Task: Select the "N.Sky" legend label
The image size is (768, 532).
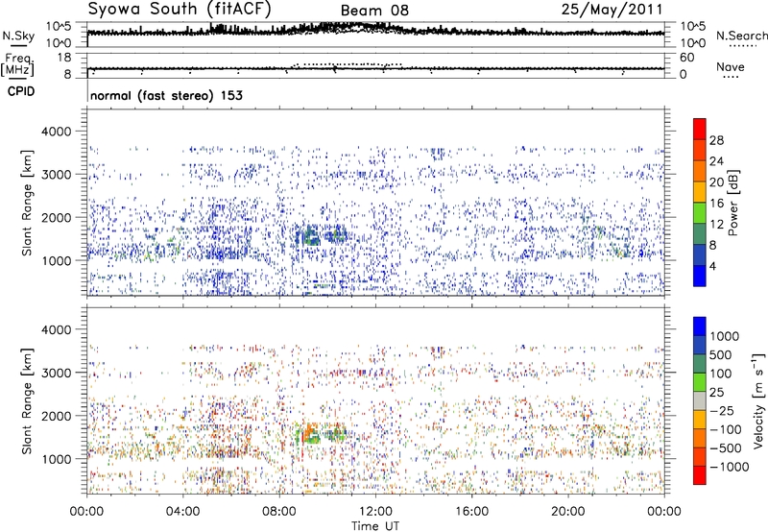Action: point(18,36)
